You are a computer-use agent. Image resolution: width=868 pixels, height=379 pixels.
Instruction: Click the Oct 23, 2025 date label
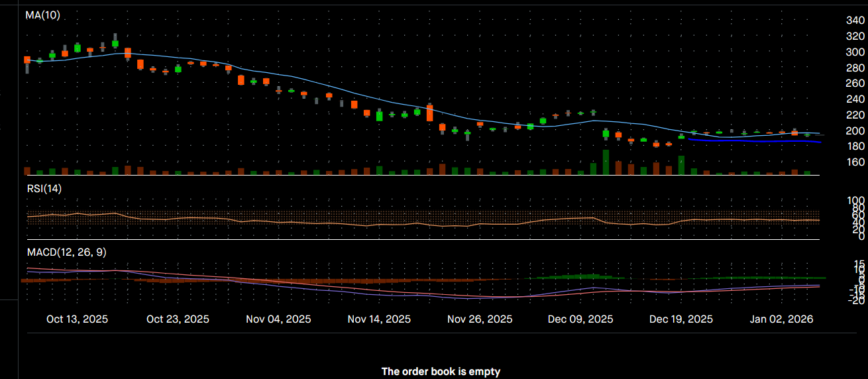(x=178, y=319)
